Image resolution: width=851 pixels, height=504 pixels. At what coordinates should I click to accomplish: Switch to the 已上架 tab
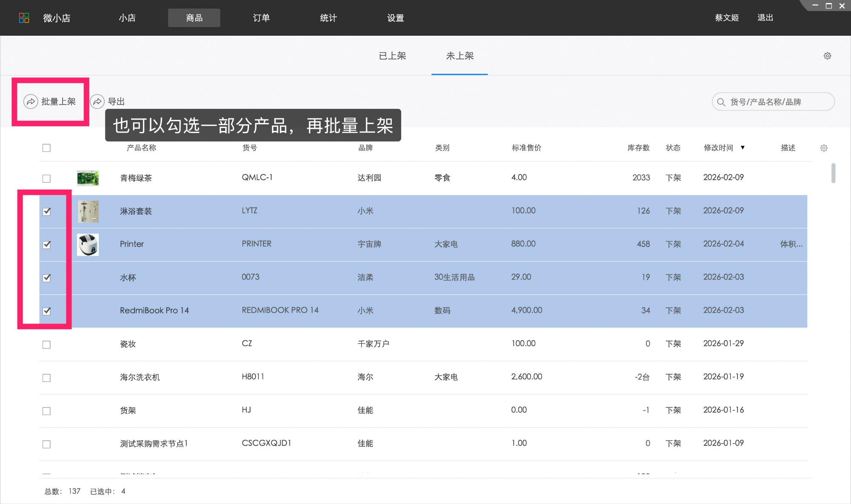392,56
